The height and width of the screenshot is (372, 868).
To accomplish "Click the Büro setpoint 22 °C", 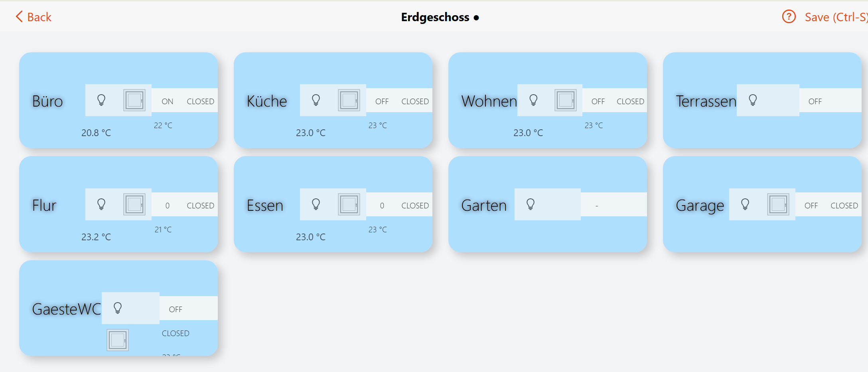I will tap(163, 125).
